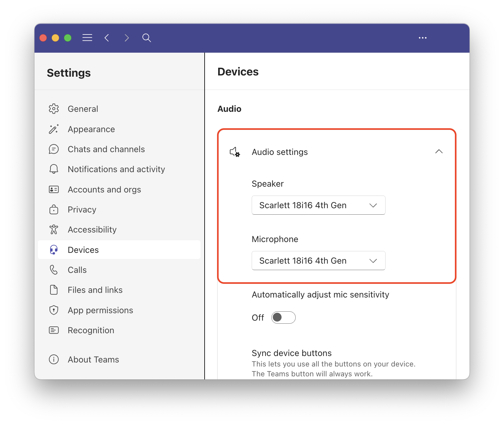Click the Microphone label
The width and height of the screenshot is (504, 425).
(275, 239)
